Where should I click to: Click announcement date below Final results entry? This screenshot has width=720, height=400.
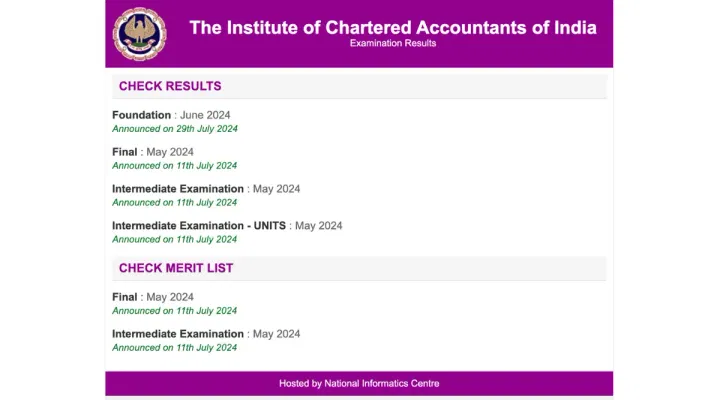pos(174,166)
